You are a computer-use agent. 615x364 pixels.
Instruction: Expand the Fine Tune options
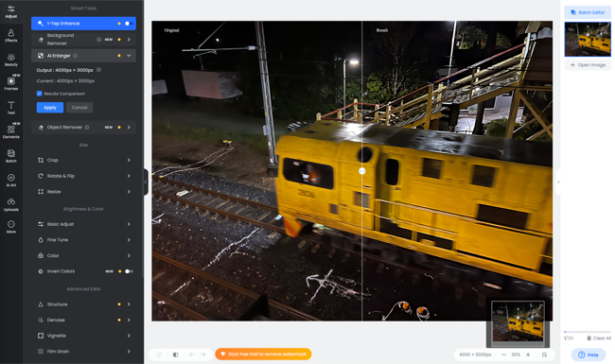click(x=129, y=240)
